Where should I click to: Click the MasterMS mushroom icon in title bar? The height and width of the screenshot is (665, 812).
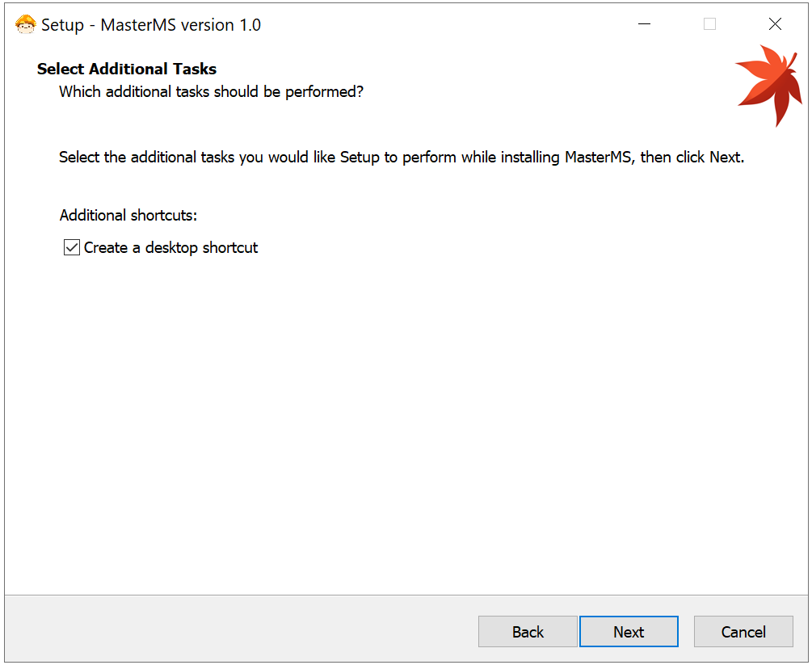tap(26, 24)
